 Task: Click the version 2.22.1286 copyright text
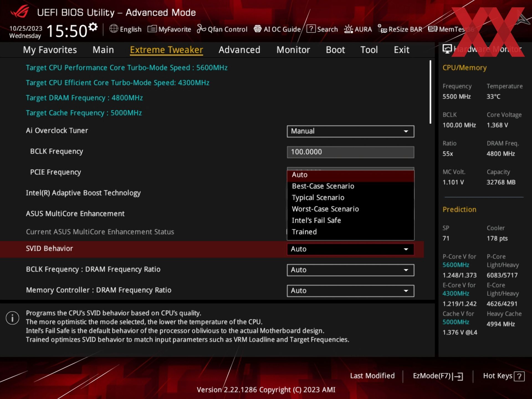coord(266,390)
